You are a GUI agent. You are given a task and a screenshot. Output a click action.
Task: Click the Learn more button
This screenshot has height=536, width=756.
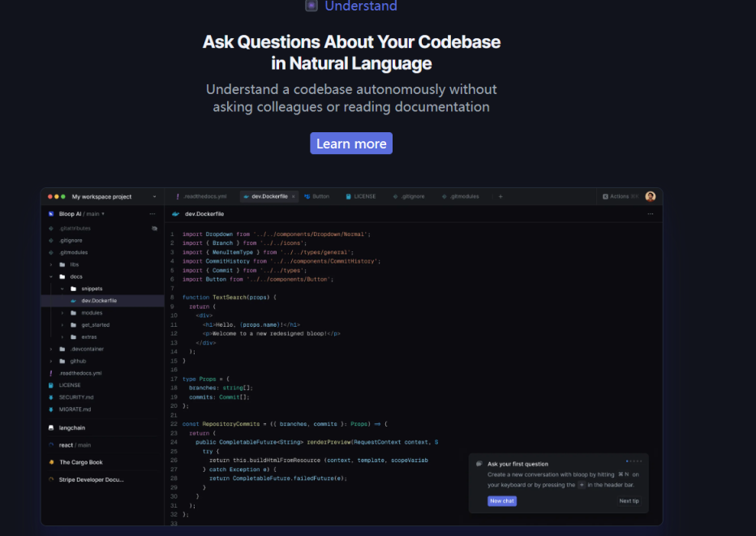350,144
